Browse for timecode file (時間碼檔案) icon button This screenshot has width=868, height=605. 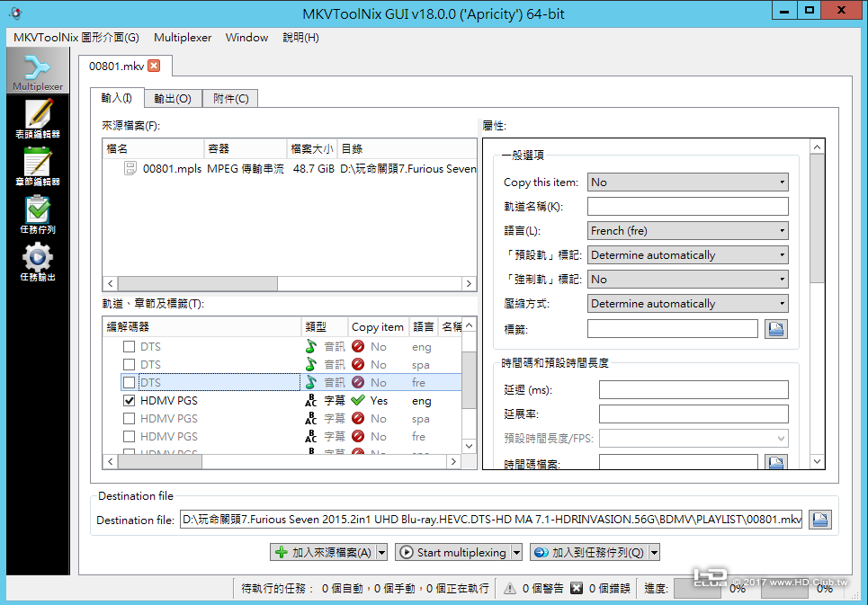click(775, 462)
